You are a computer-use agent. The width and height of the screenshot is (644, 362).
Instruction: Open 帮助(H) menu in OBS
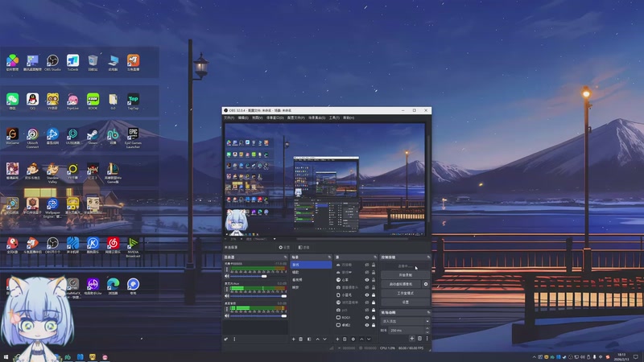point(349,117)
